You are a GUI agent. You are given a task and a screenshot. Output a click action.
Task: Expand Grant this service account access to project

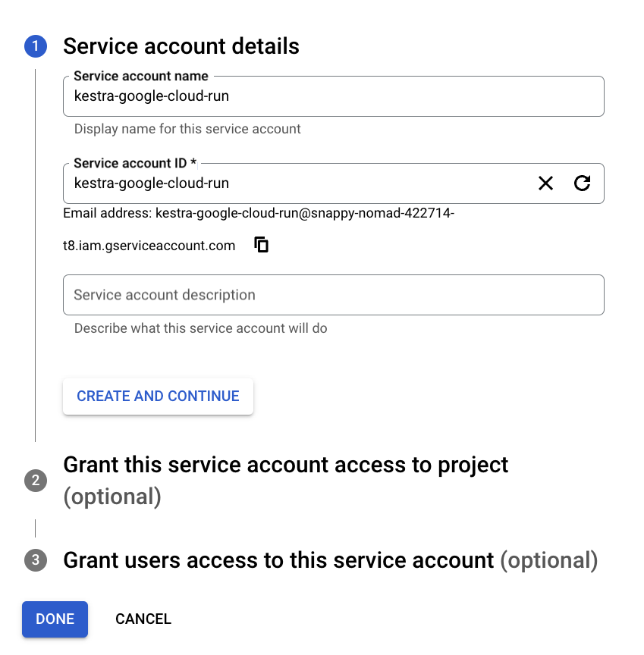click(285, 465)
